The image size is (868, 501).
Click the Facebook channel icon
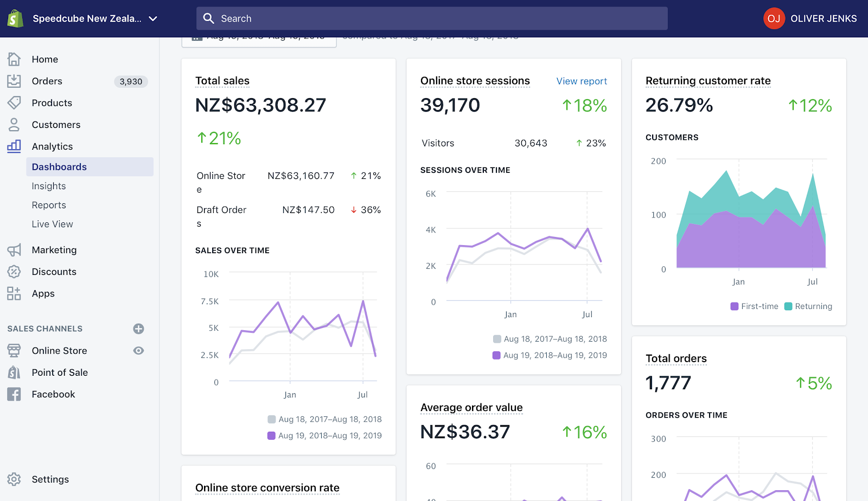point(14,394)
